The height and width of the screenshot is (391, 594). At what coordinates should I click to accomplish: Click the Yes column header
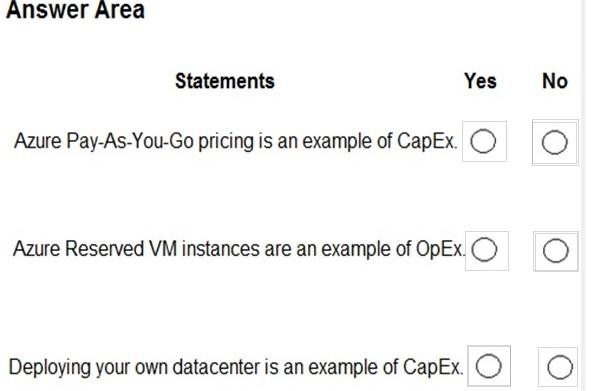[x=480, y=81]
